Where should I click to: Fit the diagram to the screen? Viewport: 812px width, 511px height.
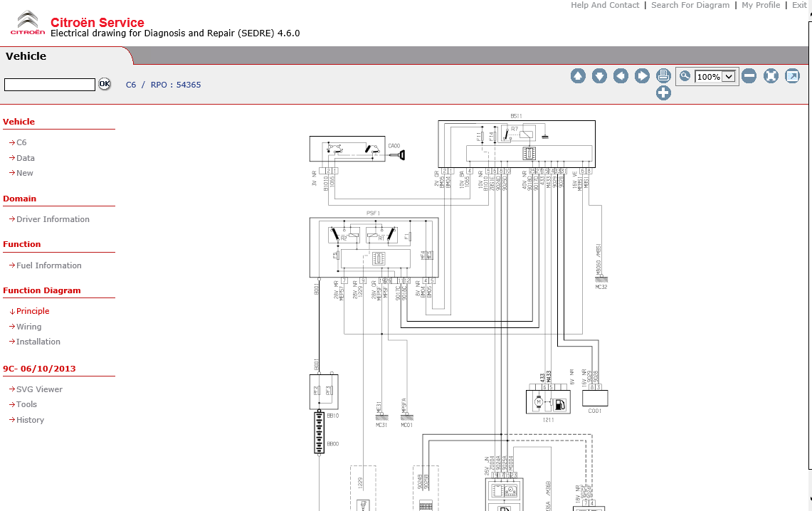[771, 76]
